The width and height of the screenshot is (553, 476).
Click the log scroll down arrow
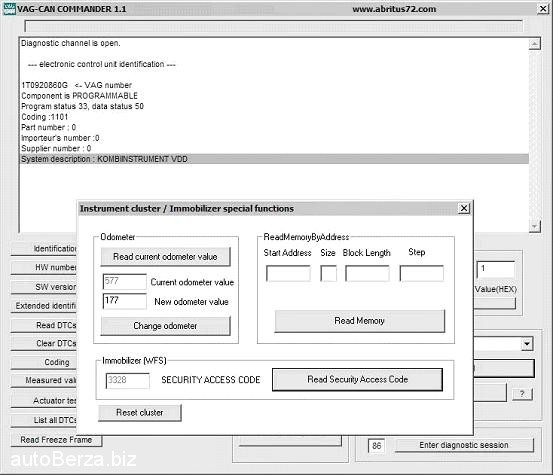click(x=535, y=226)
